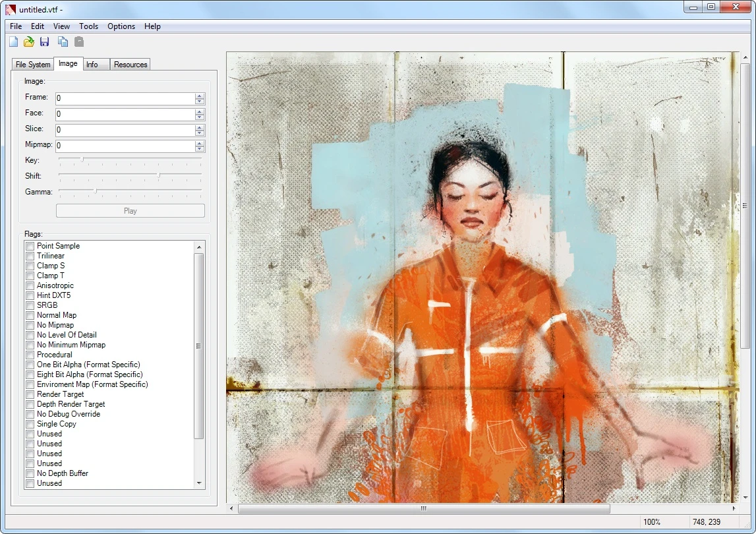Click the VTFEdit application icon in title bar

[10, 9]
